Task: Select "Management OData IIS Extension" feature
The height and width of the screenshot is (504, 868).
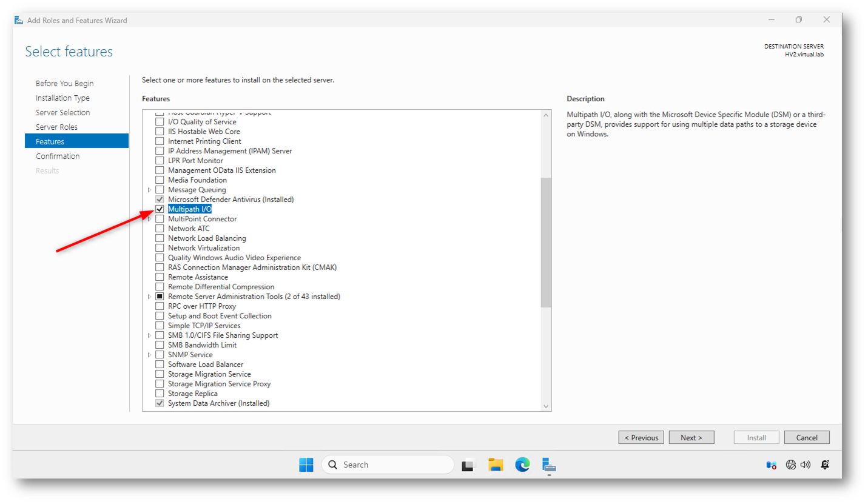Action: [222, 170]
